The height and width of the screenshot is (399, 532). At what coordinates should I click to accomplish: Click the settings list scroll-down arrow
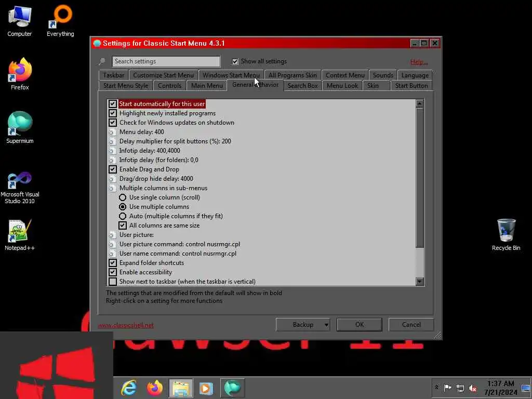click(420, 282)
